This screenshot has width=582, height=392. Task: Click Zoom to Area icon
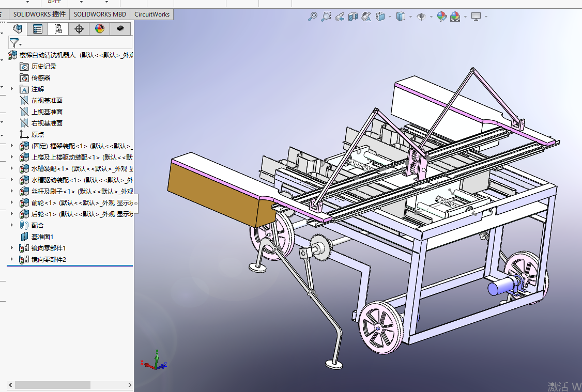[326, 17]
